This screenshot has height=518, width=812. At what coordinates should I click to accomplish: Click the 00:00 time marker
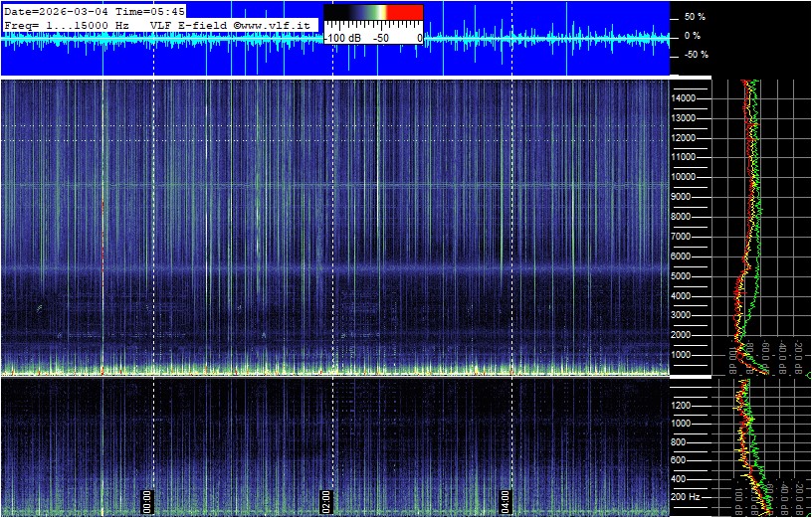[x=147, y=499]
